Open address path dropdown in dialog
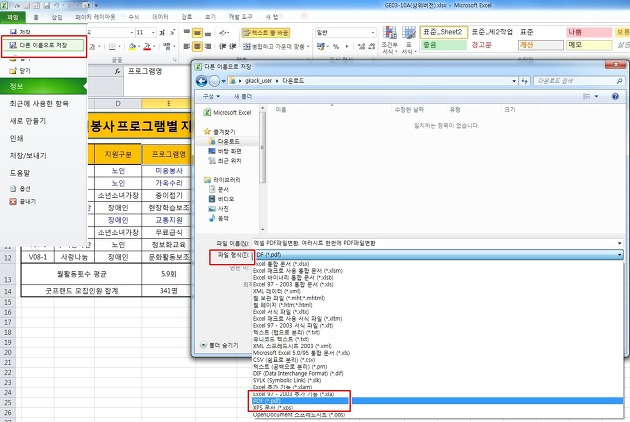 (514, 81)
